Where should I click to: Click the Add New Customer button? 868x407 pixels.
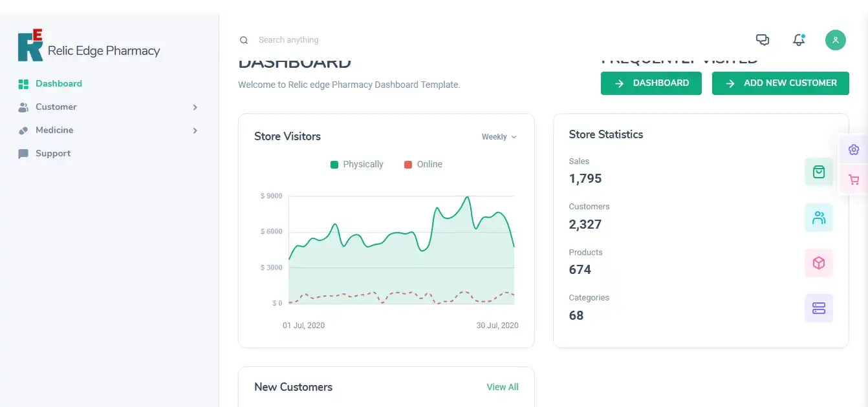[781, 83]
